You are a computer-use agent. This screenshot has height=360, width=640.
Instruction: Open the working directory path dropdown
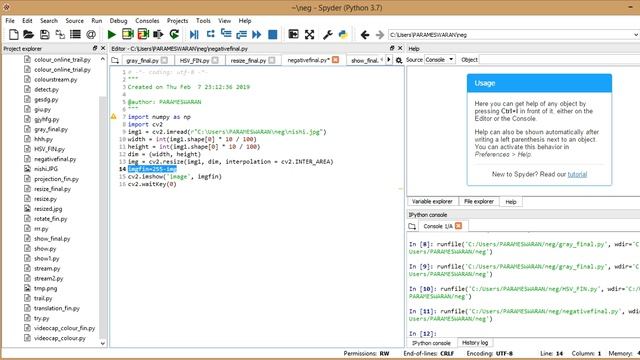pos(636,35)
